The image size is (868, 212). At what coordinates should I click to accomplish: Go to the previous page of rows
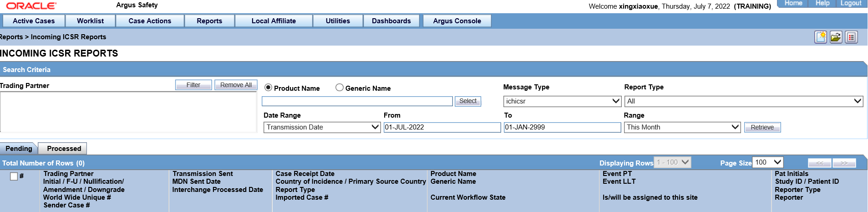pos(819,163)
